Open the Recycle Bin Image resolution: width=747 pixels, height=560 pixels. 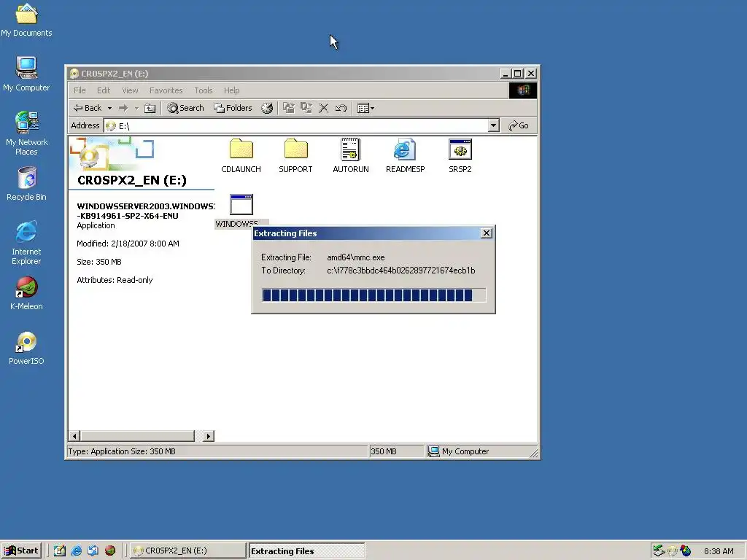26,184
